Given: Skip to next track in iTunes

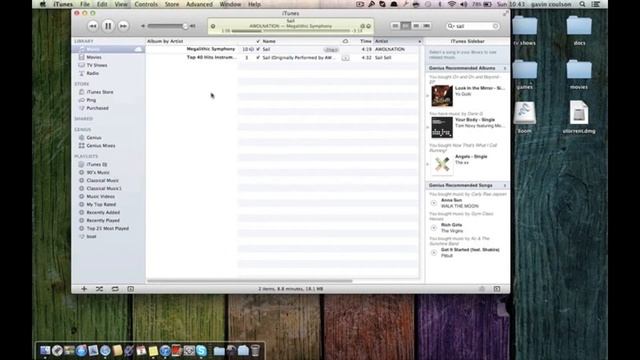Looking at the screenshot, I should 123,26.
